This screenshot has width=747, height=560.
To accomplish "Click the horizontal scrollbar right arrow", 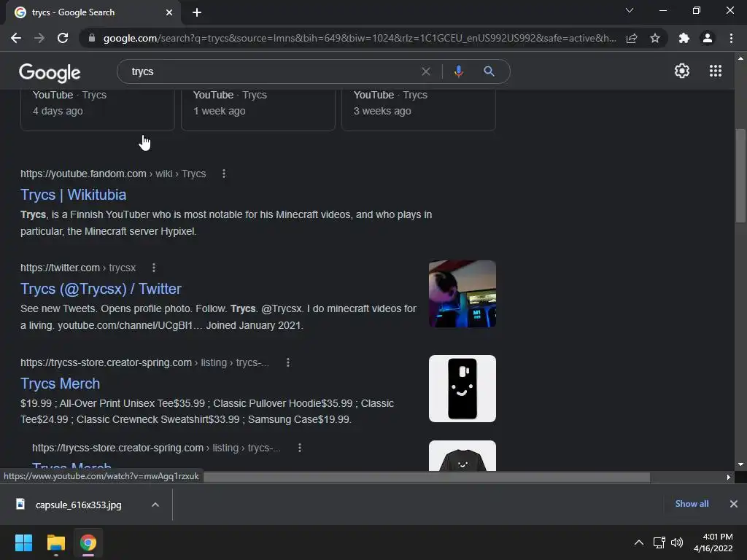I will (x=729, y=477).
